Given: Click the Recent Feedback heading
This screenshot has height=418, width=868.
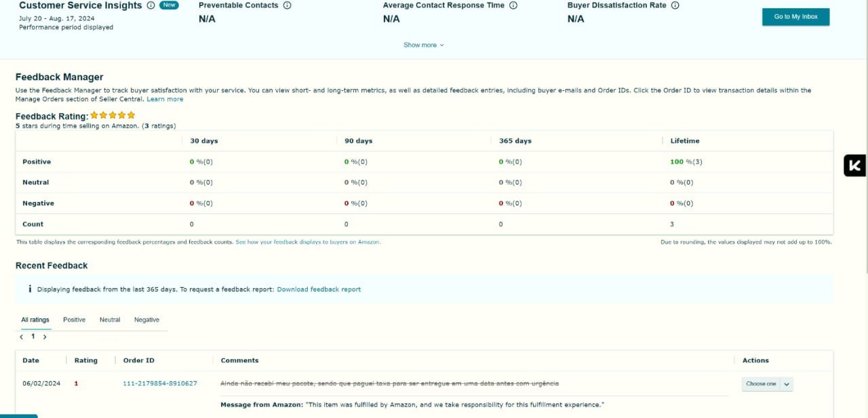Looking at the screenshot, I should (52, 265).
